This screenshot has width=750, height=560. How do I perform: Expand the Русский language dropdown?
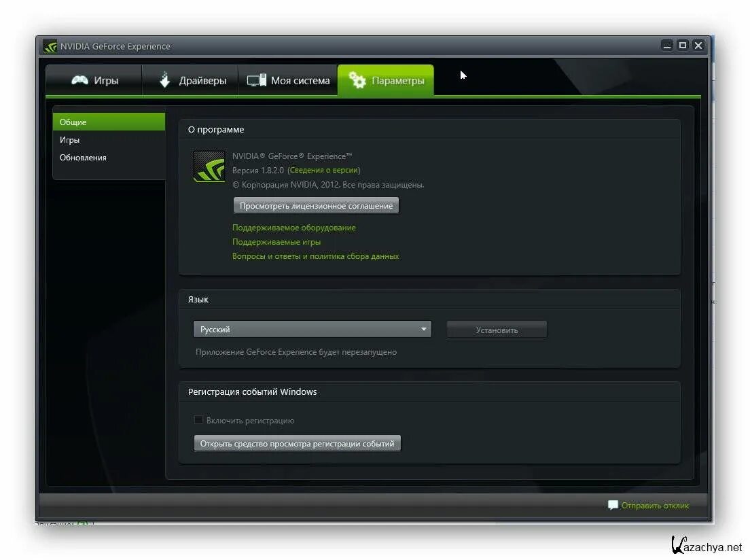312,330
